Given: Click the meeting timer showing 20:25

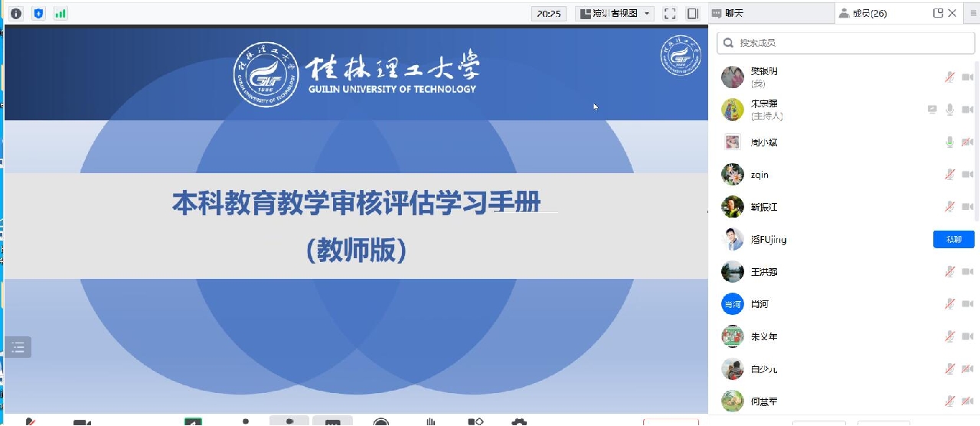Looking at the screenshot, I should point(550,13).
